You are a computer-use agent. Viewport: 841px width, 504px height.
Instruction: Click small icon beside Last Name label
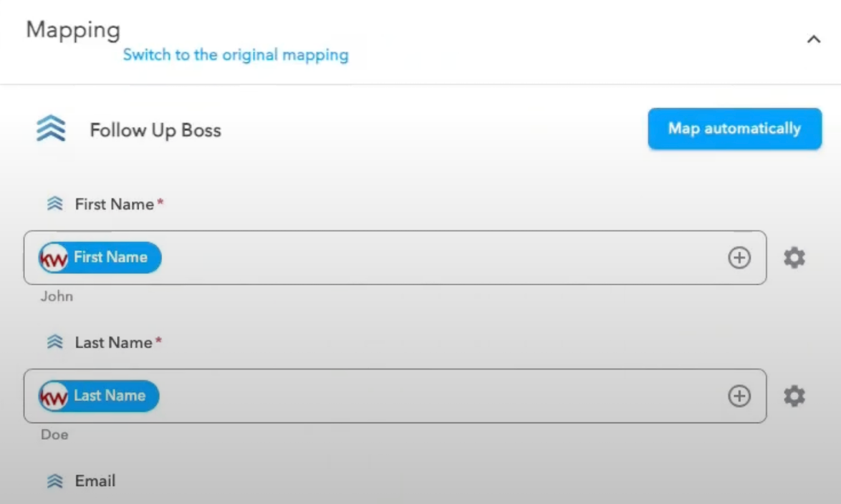[x=54, y=342]
